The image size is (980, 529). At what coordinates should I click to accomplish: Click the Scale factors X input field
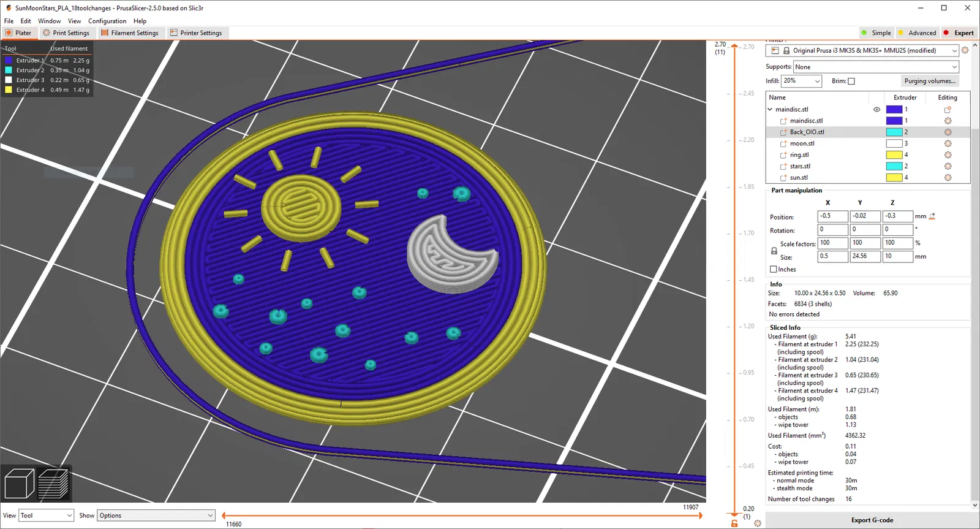833,243
